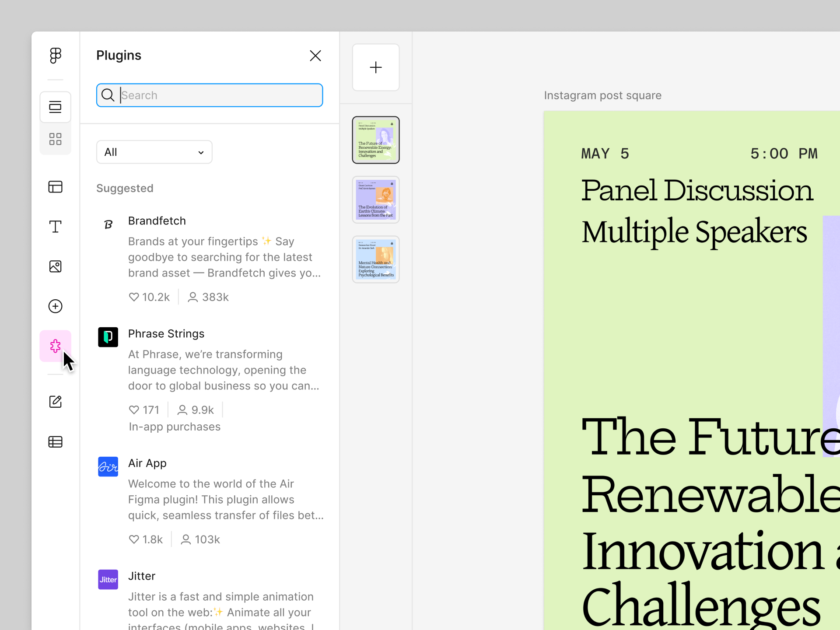Select the Mental Health and Nature thumbnail
This screenshot has width=840, height=630.
pos(376,259)
